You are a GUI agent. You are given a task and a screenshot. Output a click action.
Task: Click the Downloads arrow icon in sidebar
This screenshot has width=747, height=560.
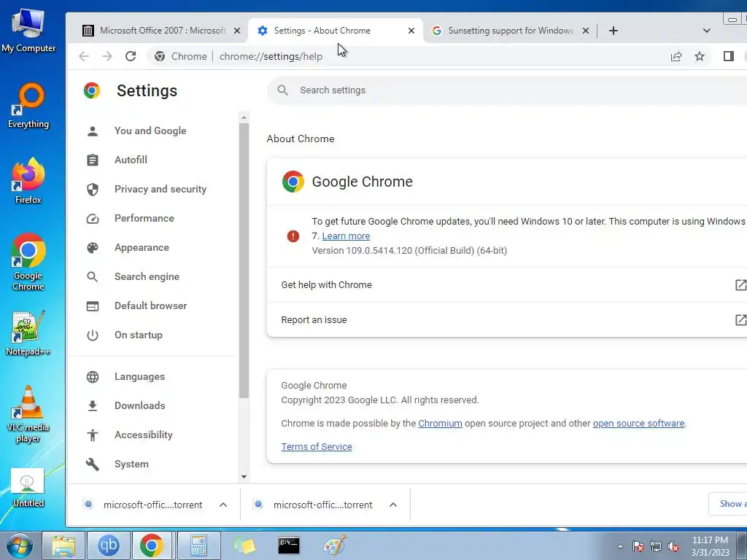coord(93,405)
